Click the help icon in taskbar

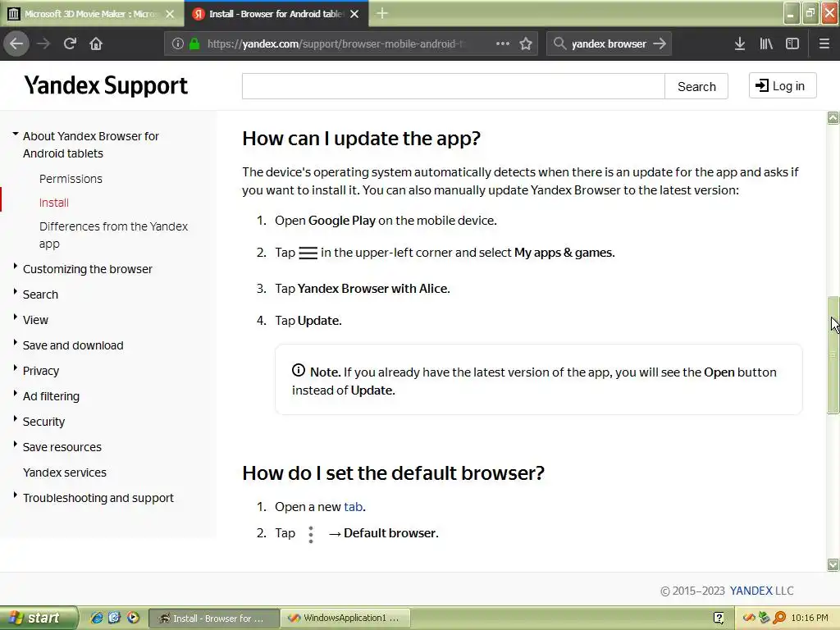719,619
